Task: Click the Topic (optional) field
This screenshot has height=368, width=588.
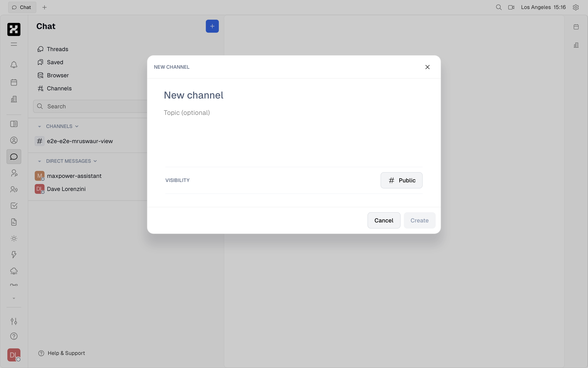Action: coord(294,113)
